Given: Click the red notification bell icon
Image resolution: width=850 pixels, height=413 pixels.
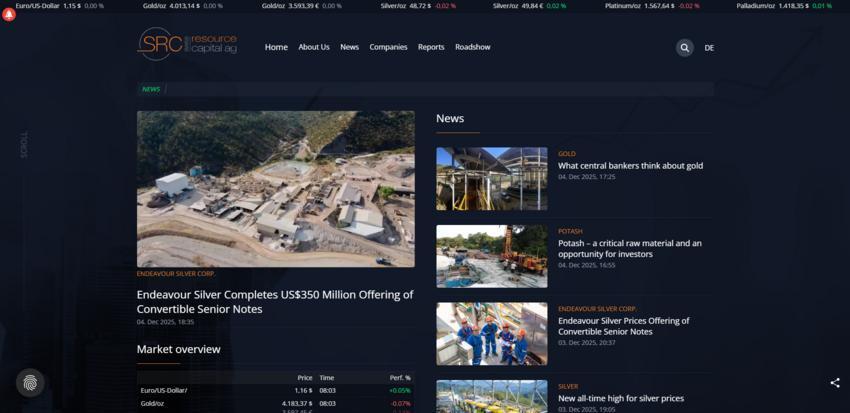Looking at the screenshot, I should [x=9, y=15].
